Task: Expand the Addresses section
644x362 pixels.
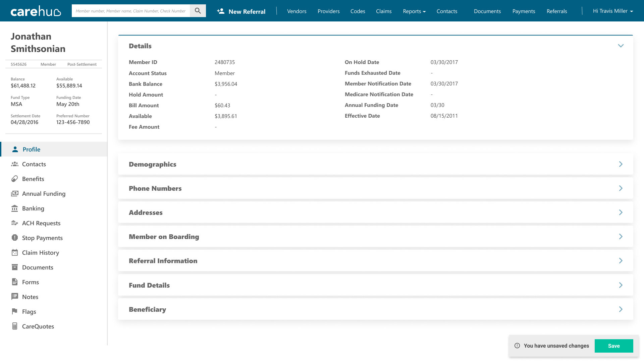Action: coord(621,212)
